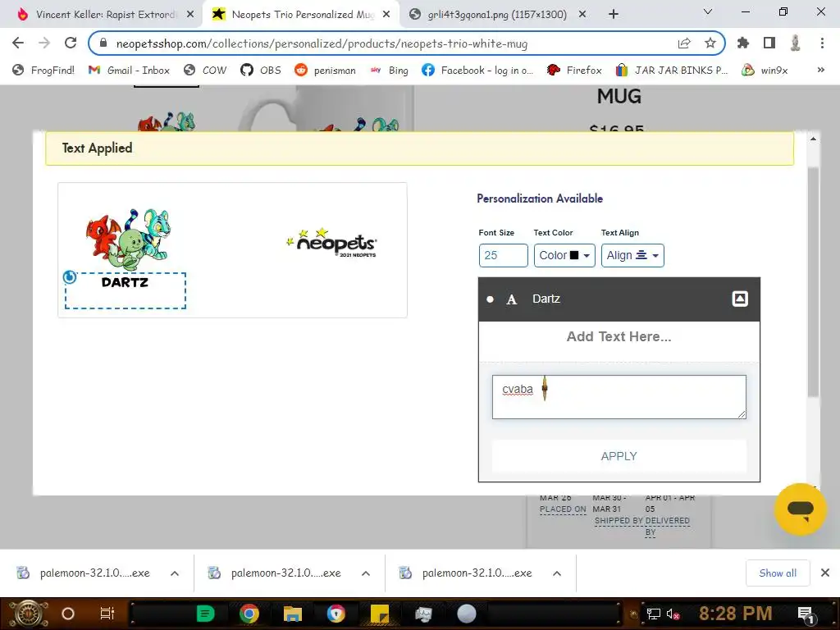The height and width of the screenshot is (630, 840).
Task: Click the browser back arrow
Action: click(x=18, y=43)
